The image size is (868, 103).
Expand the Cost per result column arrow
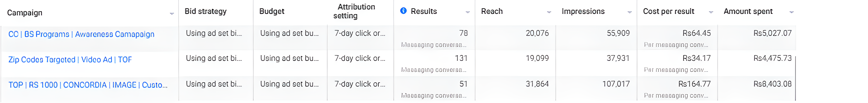point(711,12)
